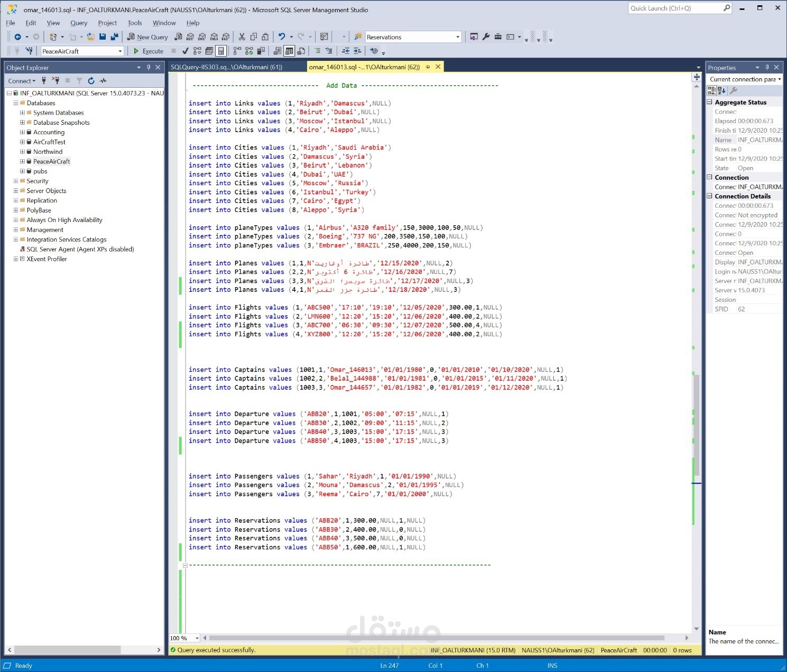Screen dimensions: 787x672
Task: Click the Open File folder icon
Action: [91, 37]
